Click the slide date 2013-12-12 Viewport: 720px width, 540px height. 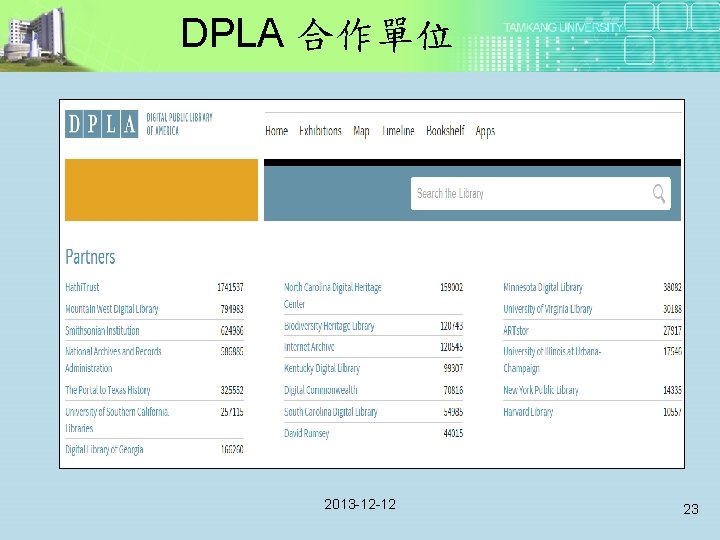(360, 504)
